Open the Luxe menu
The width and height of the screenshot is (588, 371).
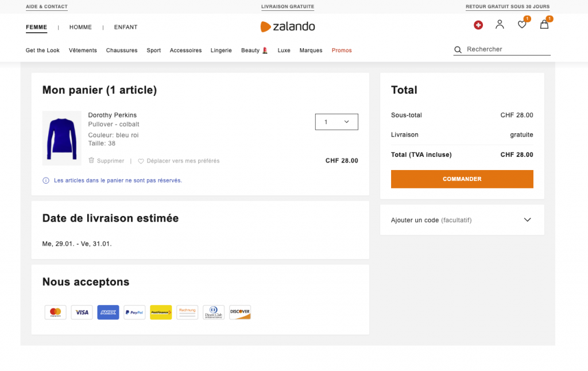284,51
